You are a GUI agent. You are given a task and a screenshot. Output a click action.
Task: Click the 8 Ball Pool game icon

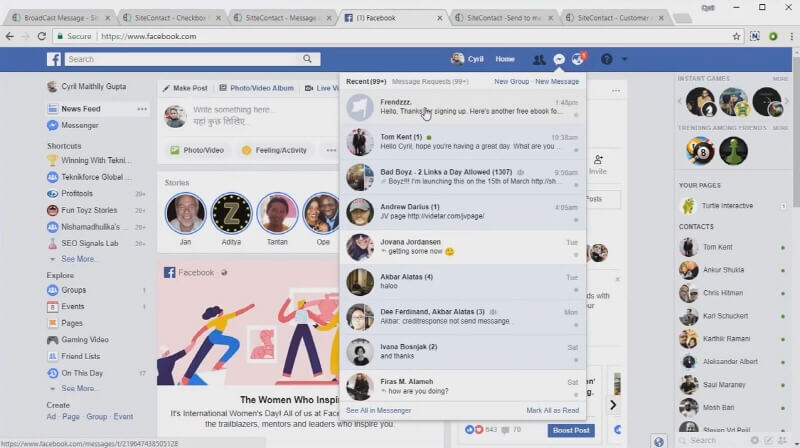pyautogui.click(x=699, y=151)
